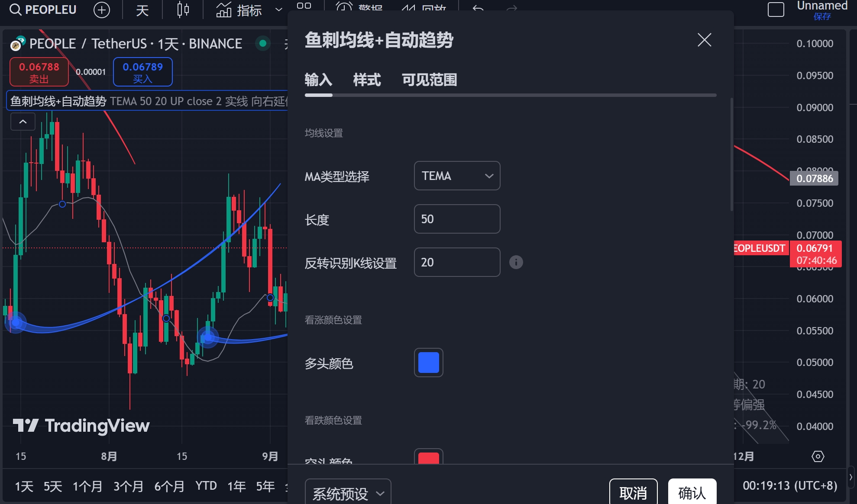The height and width of the screenshot is (504, 857).
Task: Click the 0.07500 price axis label
Action: point(815,203)
